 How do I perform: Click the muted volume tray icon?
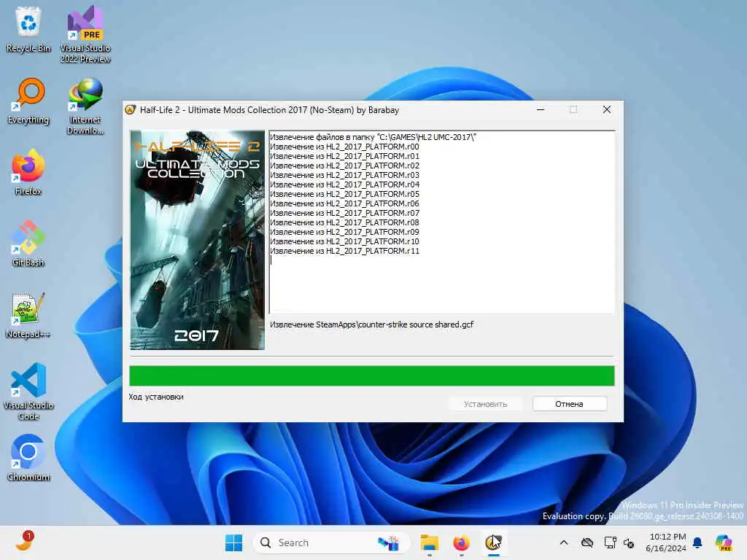(x=629, y=542)
